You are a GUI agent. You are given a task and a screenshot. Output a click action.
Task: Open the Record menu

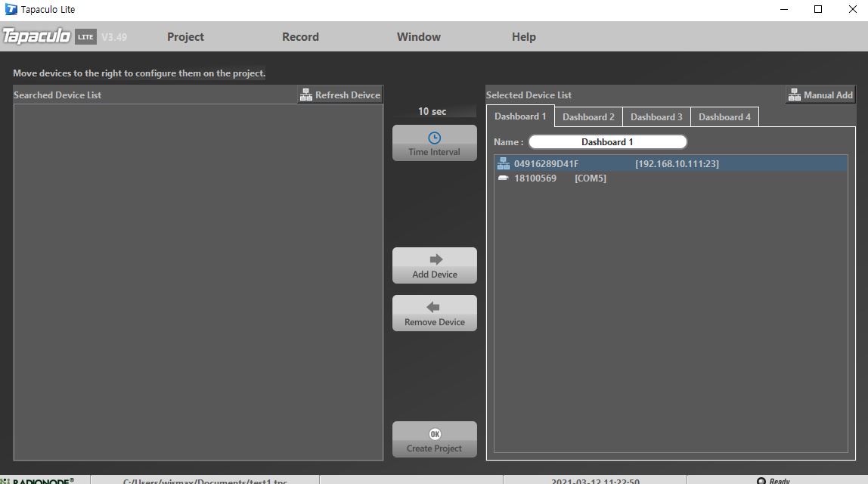pyautogui.click(x=301, y=36)
